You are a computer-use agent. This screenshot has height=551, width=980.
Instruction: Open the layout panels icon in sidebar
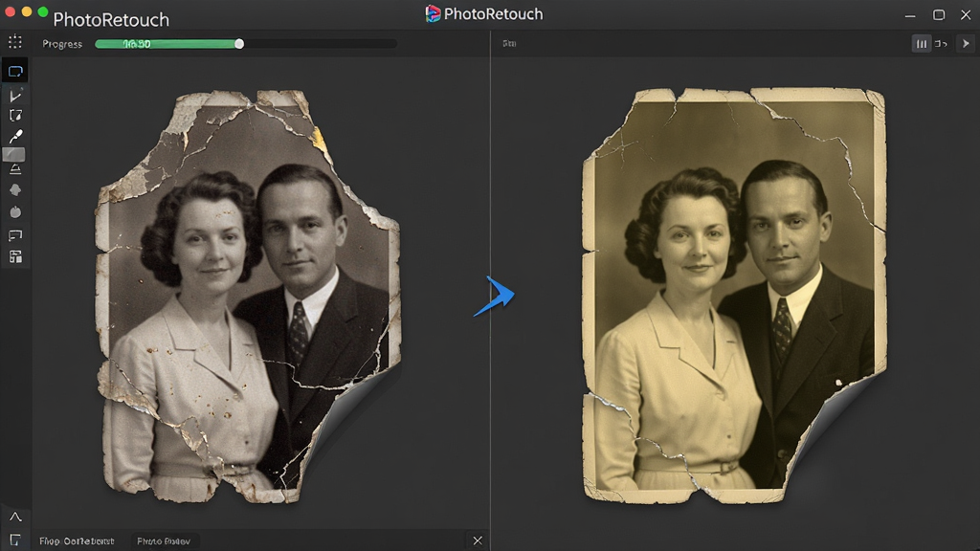pyautogui.click(x=15, y=256)
